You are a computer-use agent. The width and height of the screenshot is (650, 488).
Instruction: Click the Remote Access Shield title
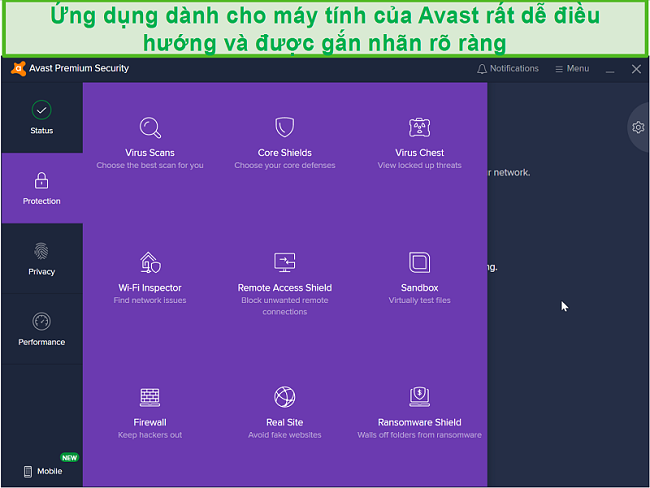click(x=284, y=288)
